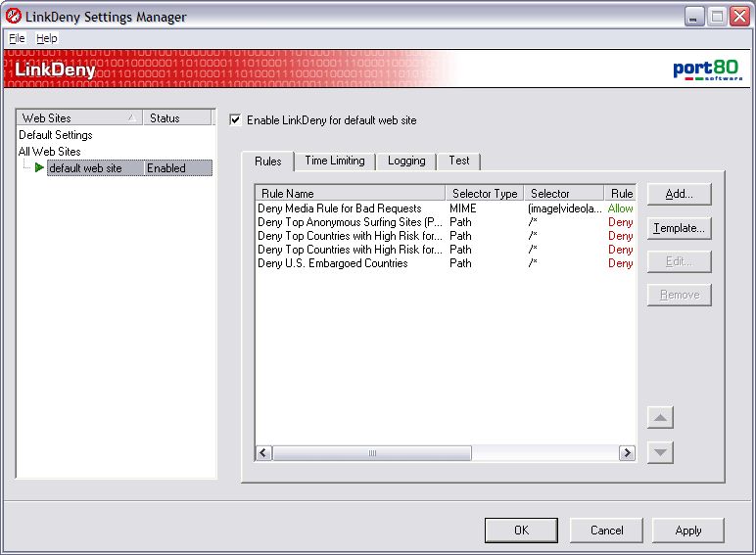Click the green arrow beside default web site
Viewport: 756px width, 555px height.
[39, 168]
